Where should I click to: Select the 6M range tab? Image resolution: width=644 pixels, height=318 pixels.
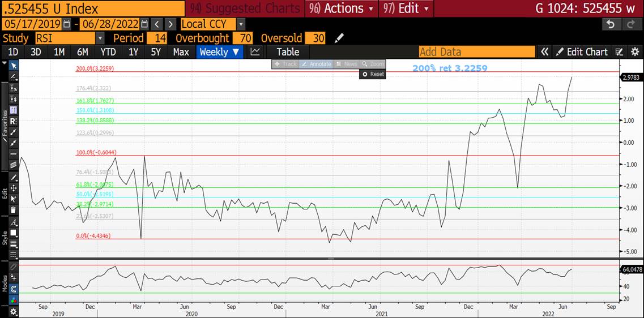(82, 52)
